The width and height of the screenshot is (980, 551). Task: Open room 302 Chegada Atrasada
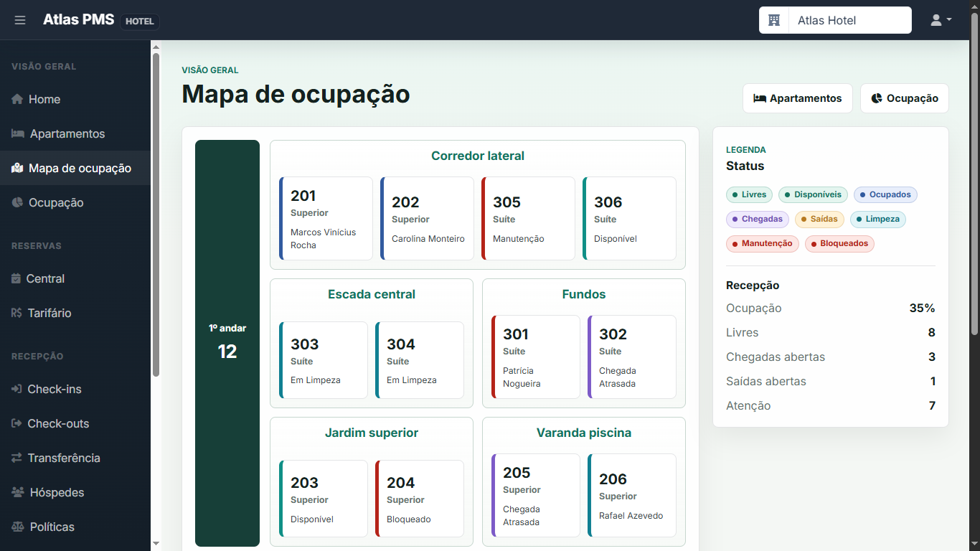632,357
